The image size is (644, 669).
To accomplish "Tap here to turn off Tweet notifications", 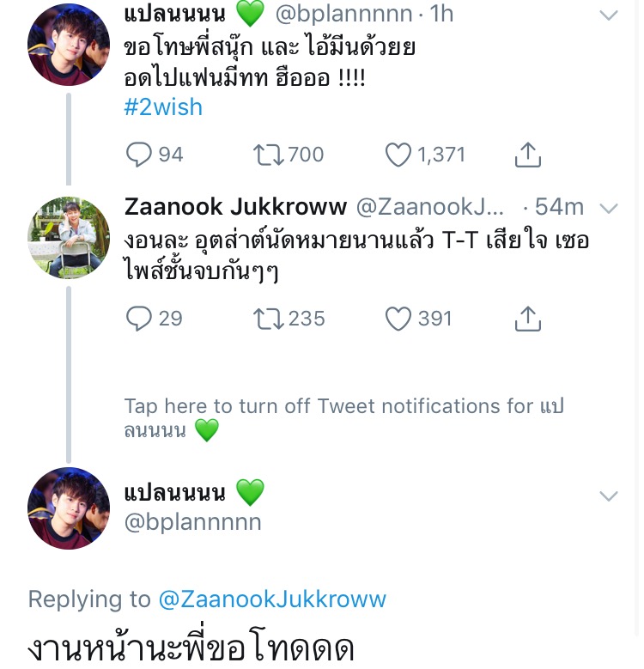I will [x=343, y=417].
